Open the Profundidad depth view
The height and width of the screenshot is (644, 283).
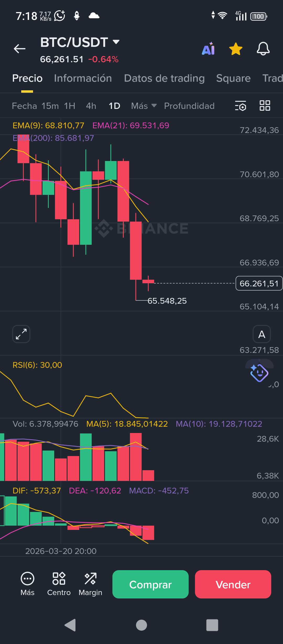[x=189, y=106]
